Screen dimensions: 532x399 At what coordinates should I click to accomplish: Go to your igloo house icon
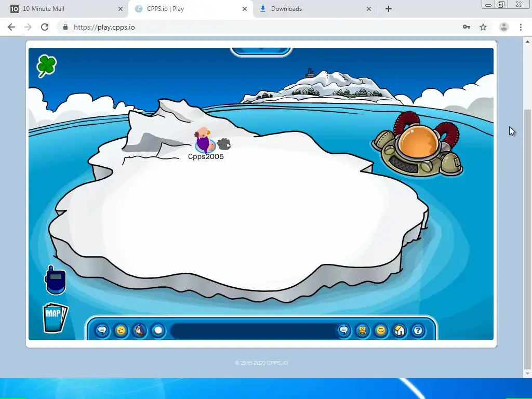[x=400, y=330]
